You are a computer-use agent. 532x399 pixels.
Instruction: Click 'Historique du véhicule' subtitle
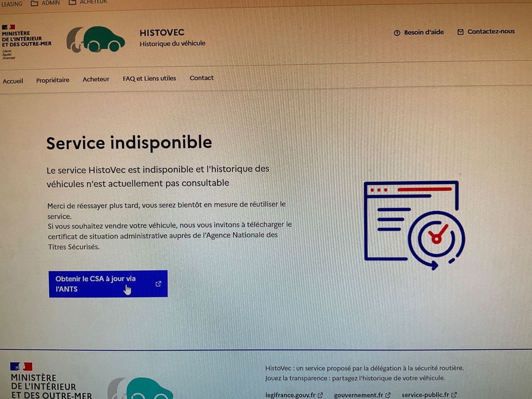coord(172,43)
